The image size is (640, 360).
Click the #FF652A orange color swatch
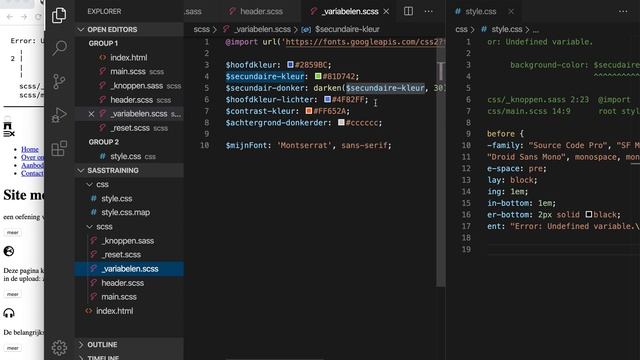pos(309,111)
